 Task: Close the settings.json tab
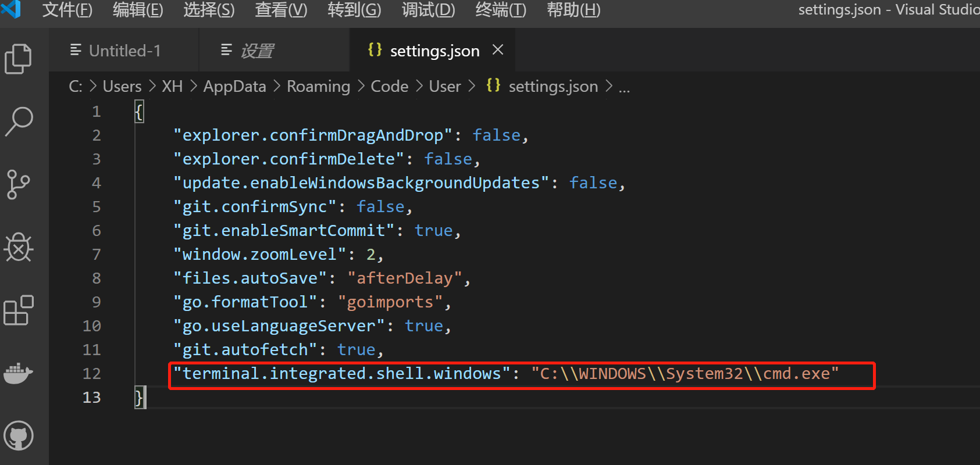(x=498, y=50)
